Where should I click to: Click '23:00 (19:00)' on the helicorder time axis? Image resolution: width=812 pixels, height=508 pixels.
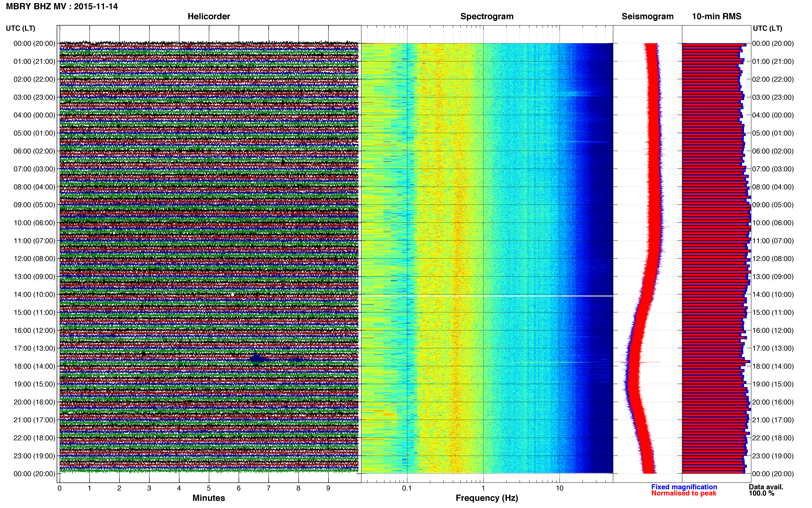point(34,456)
